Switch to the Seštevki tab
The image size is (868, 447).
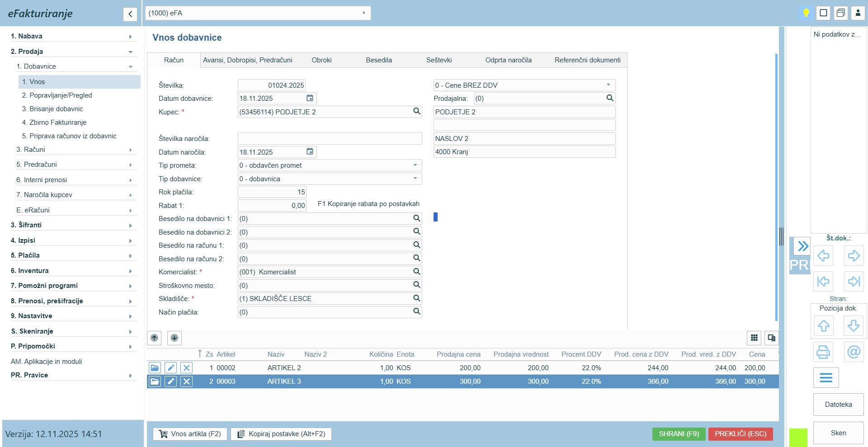pos(439,60)
